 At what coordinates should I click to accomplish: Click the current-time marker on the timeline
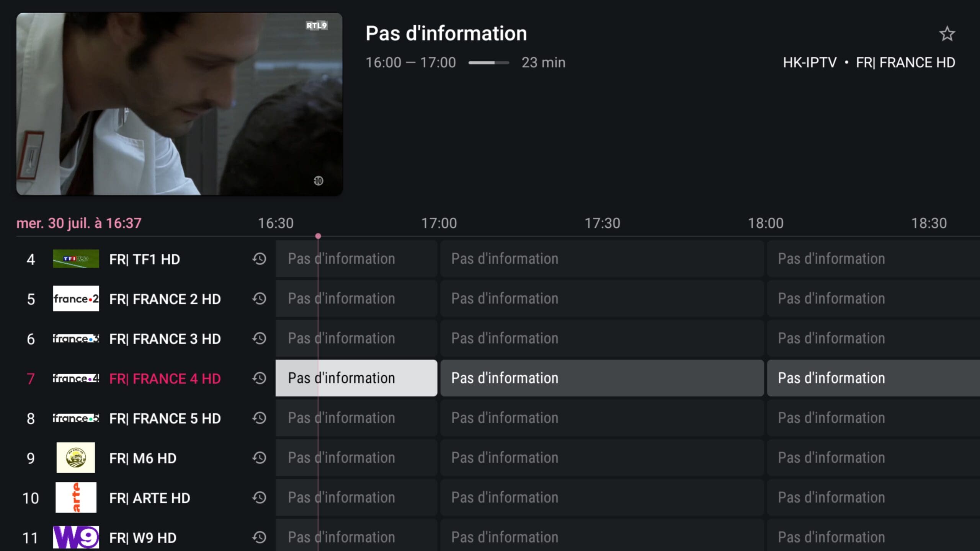click(318, 236)
